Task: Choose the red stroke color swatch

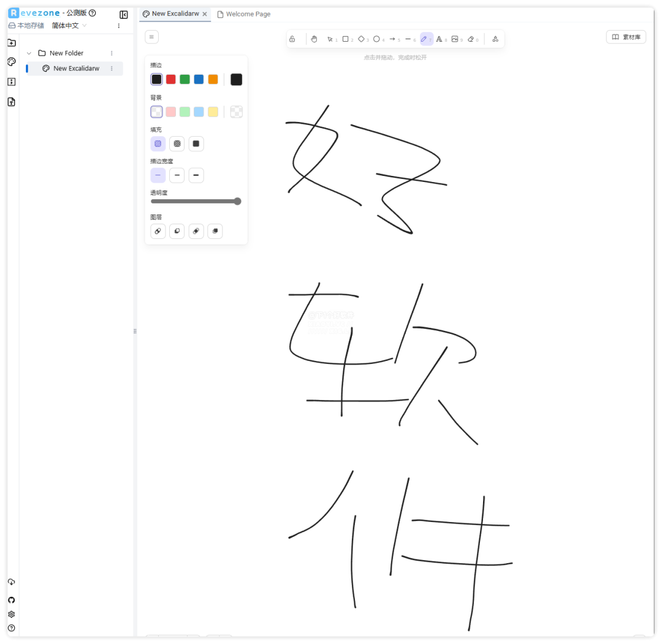Action: tap(170, 79)
